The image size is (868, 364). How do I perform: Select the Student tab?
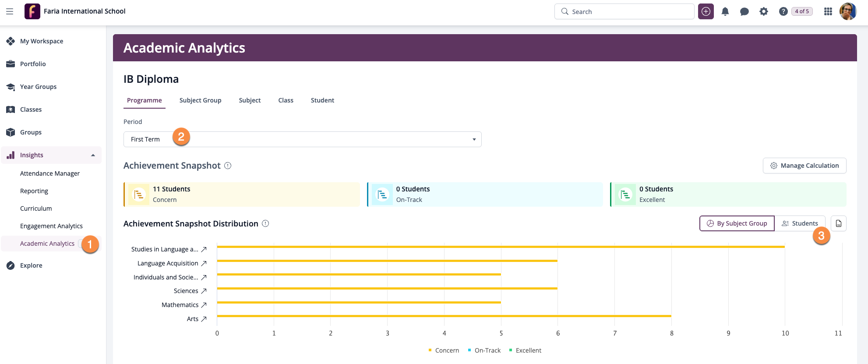[x=322, y=100]
